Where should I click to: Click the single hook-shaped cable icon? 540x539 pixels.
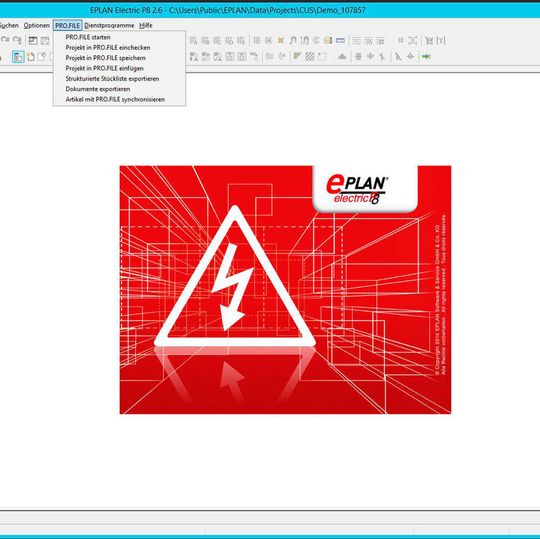[292, 41]
